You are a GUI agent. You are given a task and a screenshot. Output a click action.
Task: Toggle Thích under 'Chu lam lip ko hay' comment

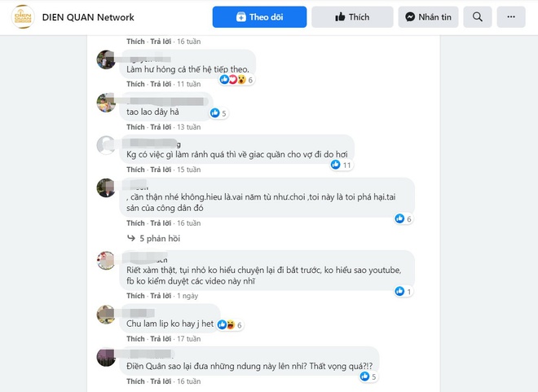tap(135, 339)
